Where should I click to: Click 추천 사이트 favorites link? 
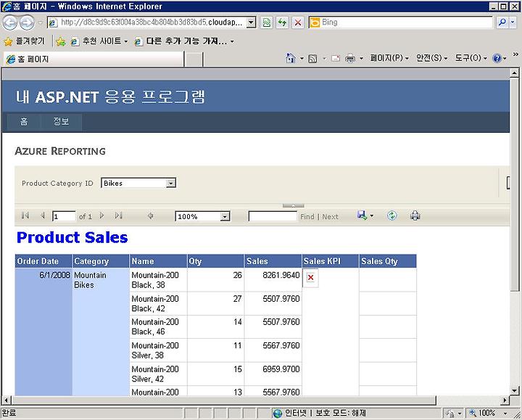[x=99, y=41]
